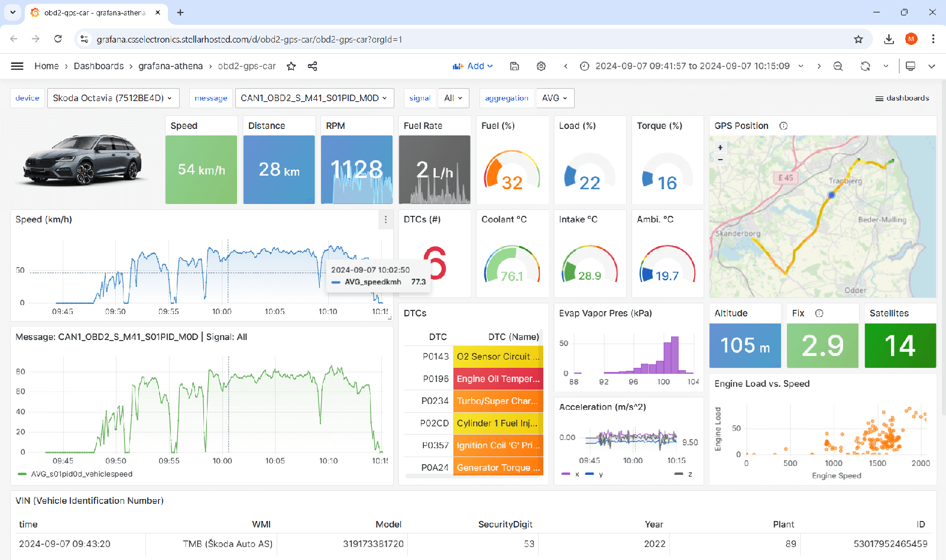Save dashboard using the disk icon
946x560 pixels.
pos(514,66)
